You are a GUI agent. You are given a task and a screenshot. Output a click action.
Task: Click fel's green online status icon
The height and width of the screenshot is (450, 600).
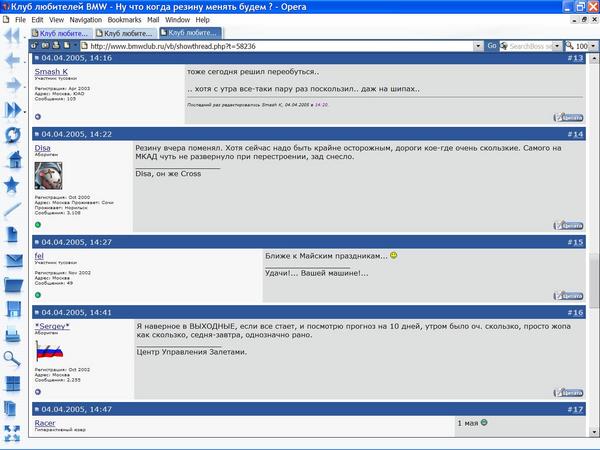tap(38, 295)
